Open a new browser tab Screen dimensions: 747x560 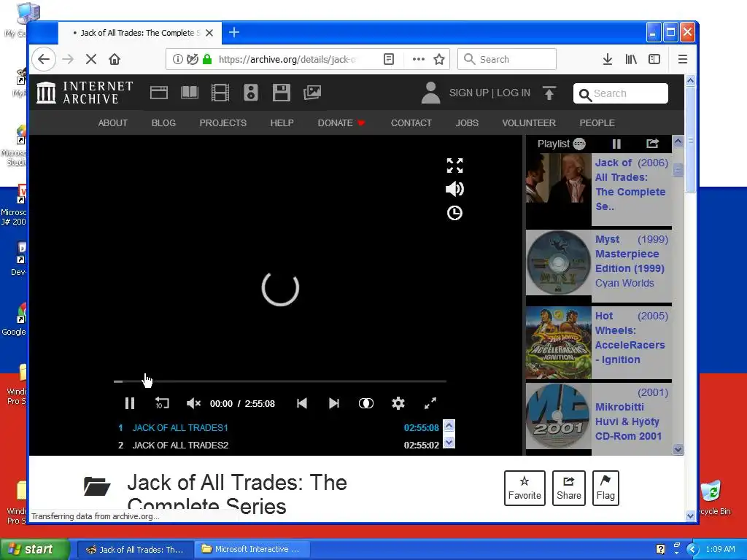coord(234,32)
